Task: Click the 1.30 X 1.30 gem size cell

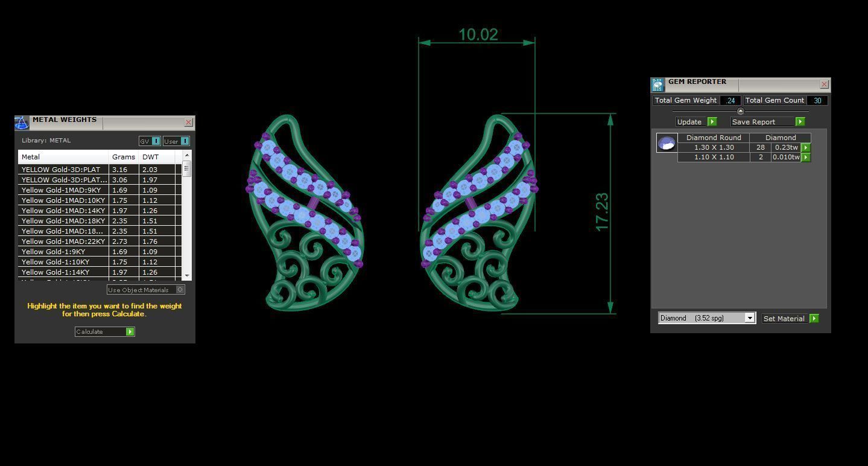Action: pyautogui.click(x=714, y=147)
